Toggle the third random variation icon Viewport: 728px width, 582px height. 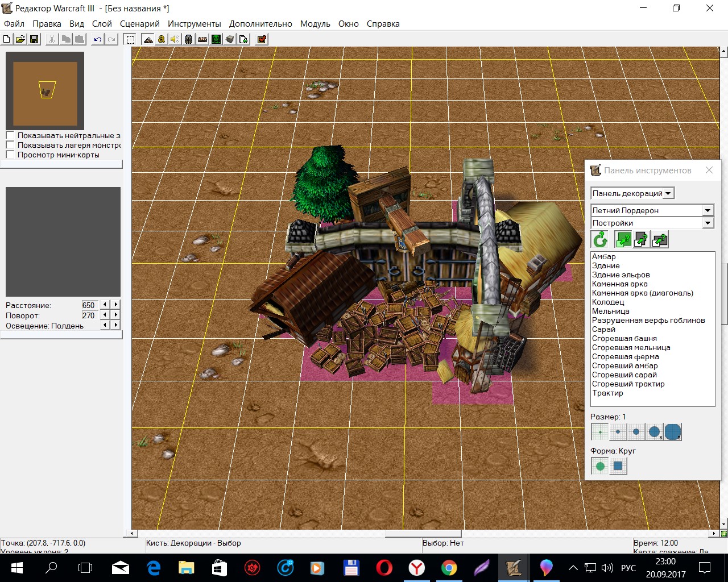click(x=660, y=239)
